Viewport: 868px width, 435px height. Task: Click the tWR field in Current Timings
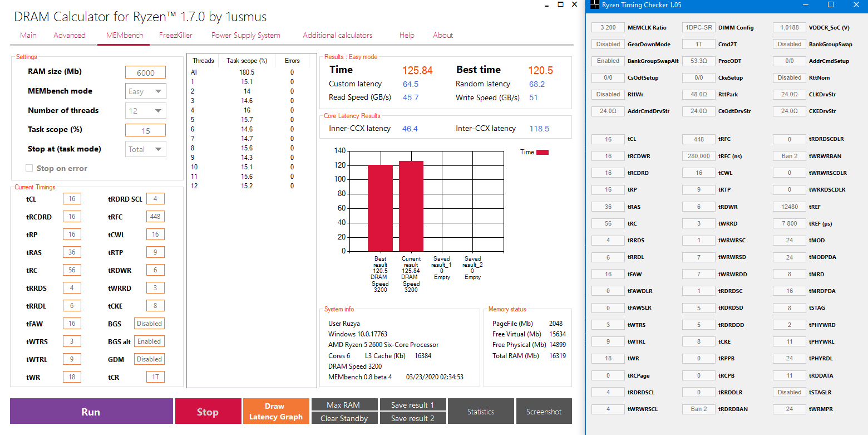point(72,377)
